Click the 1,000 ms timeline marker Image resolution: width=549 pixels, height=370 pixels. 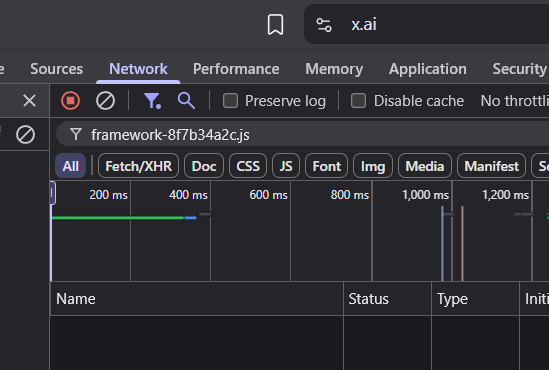pos(425,195)
